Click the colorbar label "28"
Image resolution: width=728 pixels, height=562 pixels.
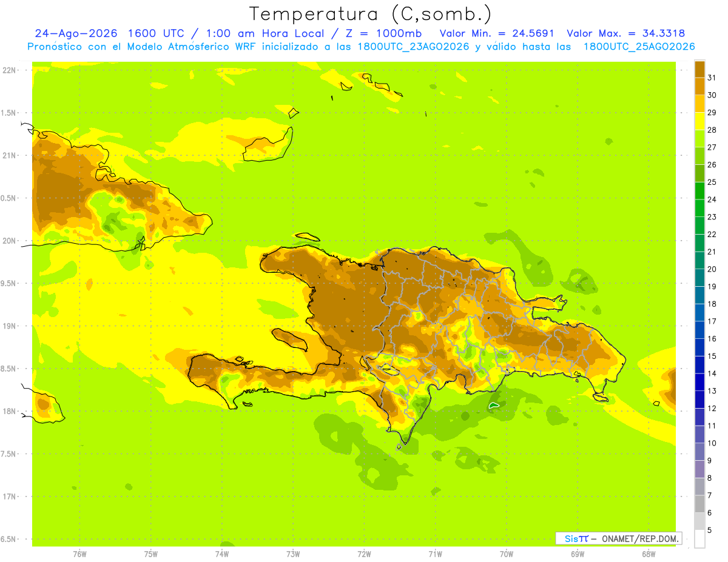[x=712, y=130]
